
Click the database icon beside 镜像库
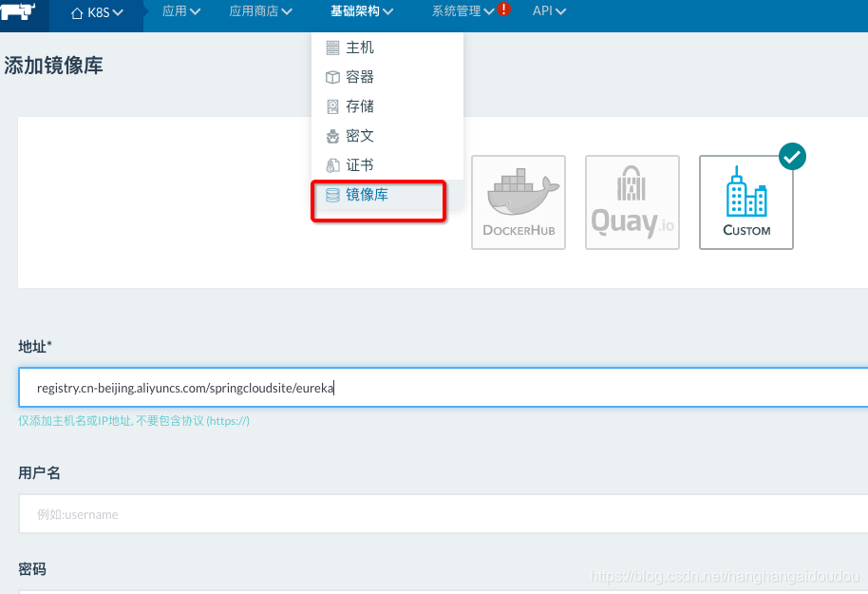coord(332,195)
